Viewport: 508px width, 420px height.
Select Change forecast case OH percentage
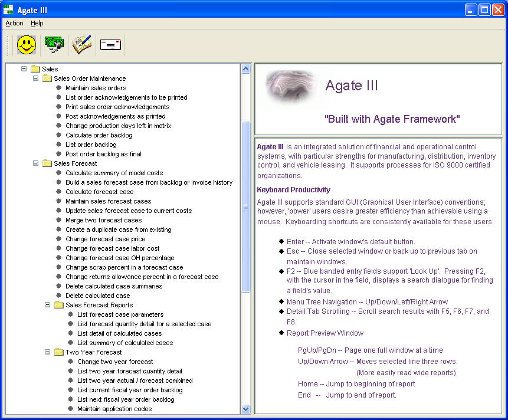pos(120,258)
